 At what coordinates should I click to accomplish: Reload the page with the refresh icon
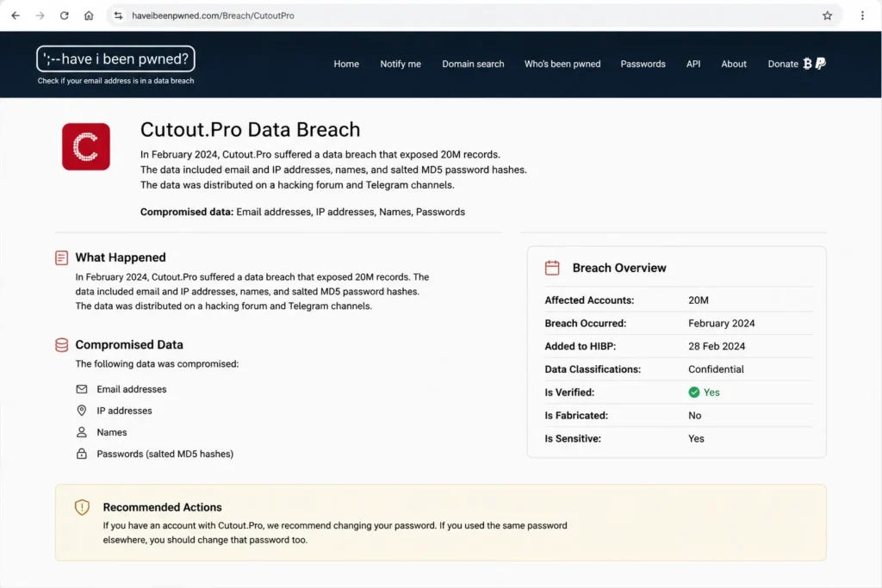(x=64, y=15)
